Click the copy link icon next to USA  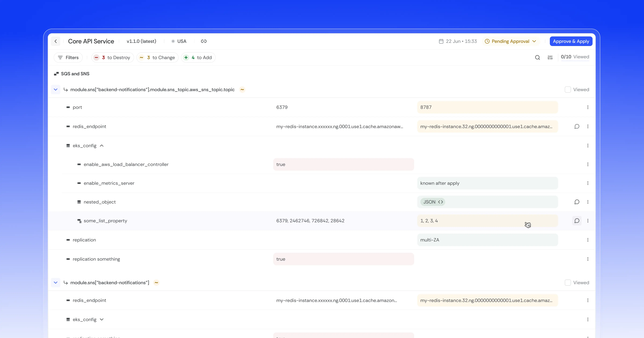tap(204, 41)
